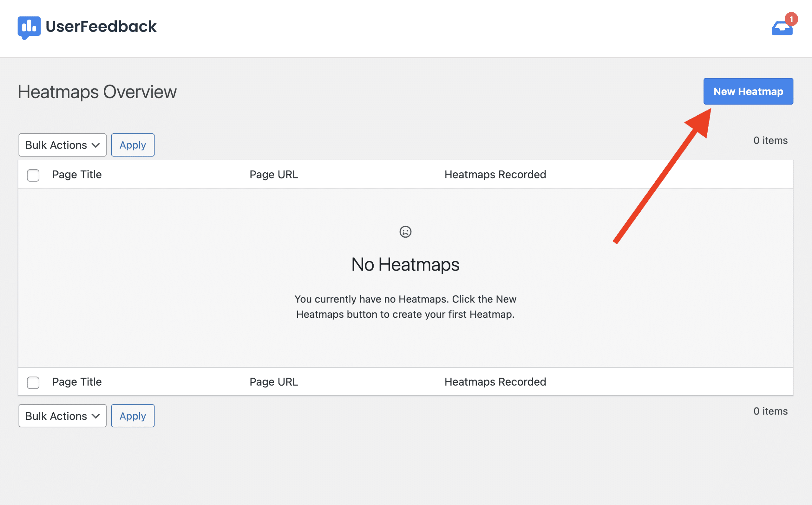The height and width of the screenshot is (505, 812).
Task: Click the Page URL column header
Action: tap(274, 174)
